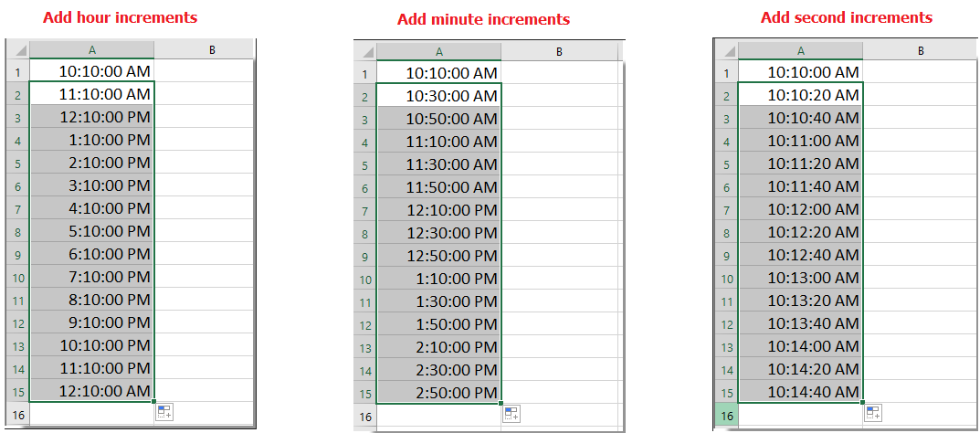The image size is (980, 433).
Task: Select column B header in minute increments sheet
Action: point(559,53)
